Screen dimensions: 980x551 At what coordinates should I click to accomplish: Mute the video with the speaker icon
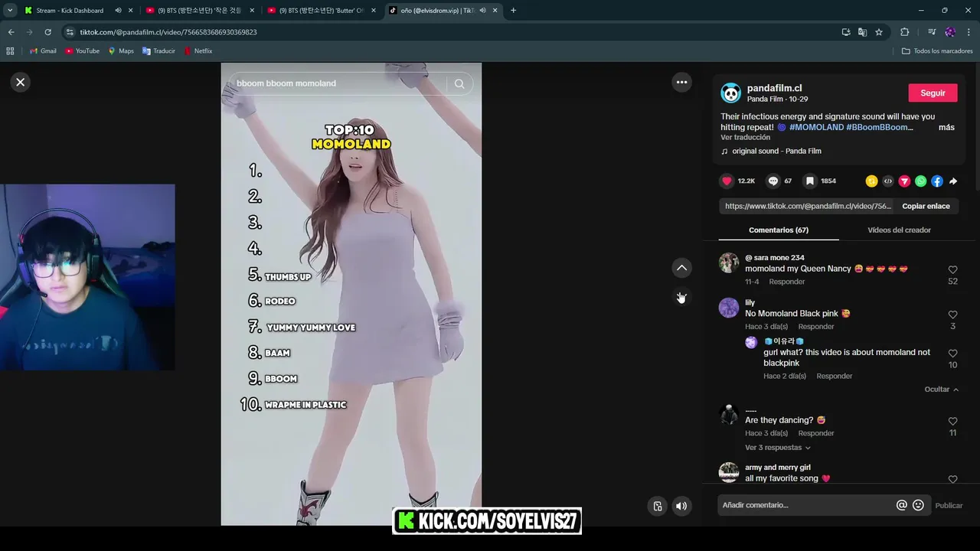(x=681, y=506)
